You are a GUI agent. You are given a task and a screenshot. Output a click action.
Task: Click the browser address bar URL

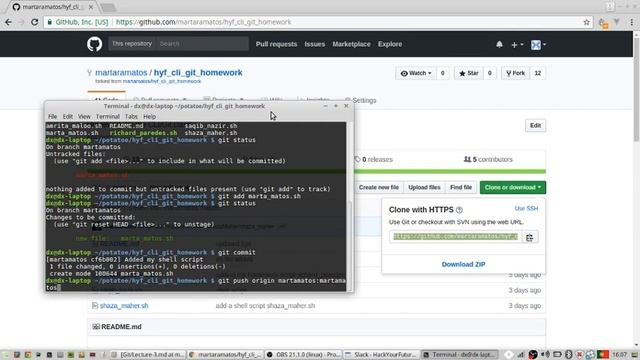tap(203, 22)
